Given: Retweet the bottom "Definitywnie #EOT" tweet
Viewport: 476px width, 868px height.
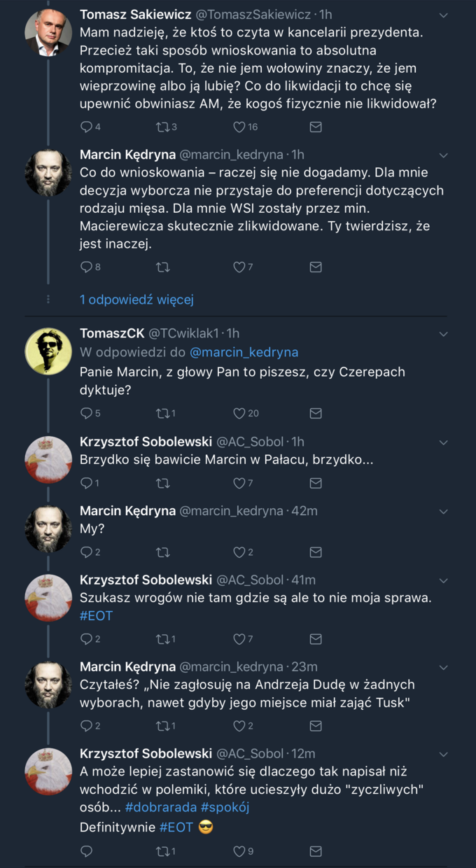Looking at the screenshot, I should 163,851.
